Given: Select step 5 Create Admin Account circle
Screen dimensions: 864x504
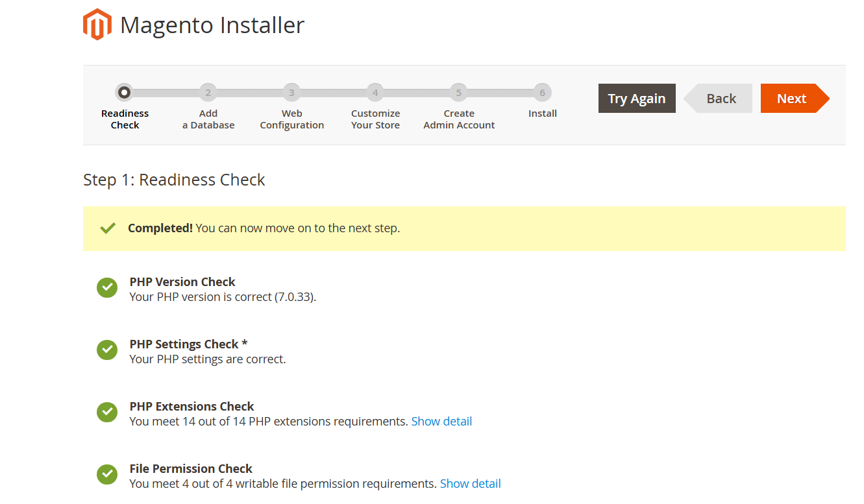Looking at the screenshot, I should coord(459,93).
